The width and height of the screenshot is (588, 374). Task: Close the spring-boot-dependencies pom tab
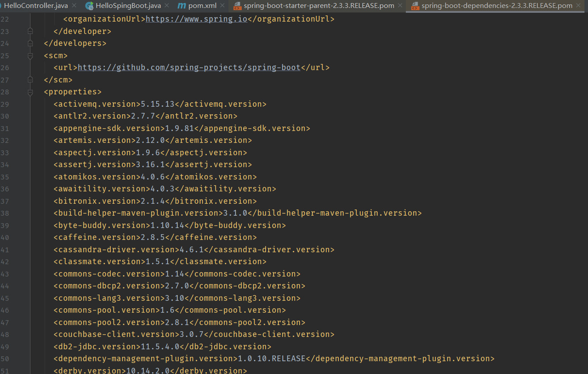tap(578, 6)
